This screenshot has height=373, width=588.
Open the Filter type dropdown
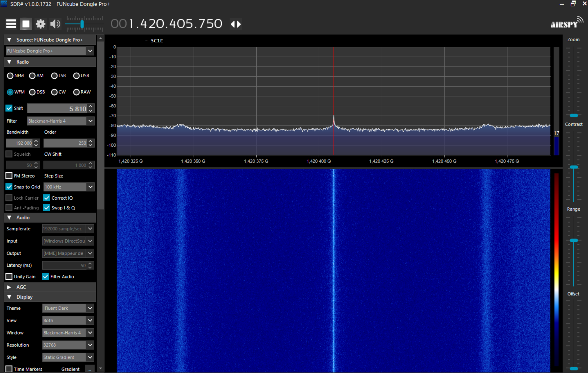pyautogui.click(x=90, y=121)
